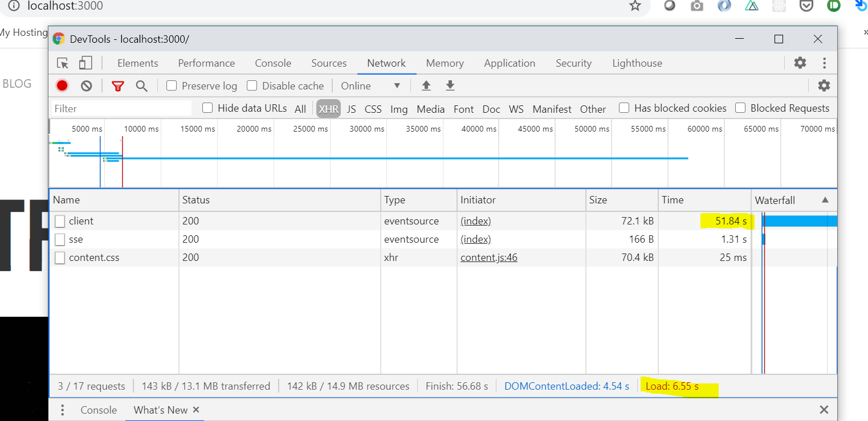Open the Online throttling dropdown

click(x=371, y=85)
